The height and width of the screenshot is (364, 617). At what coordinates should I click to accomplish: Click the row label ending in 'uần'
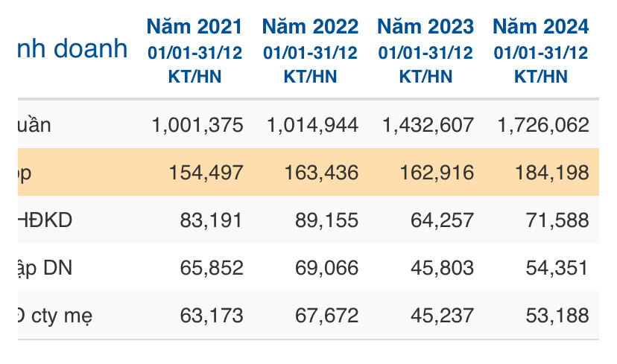click(36, 124)
